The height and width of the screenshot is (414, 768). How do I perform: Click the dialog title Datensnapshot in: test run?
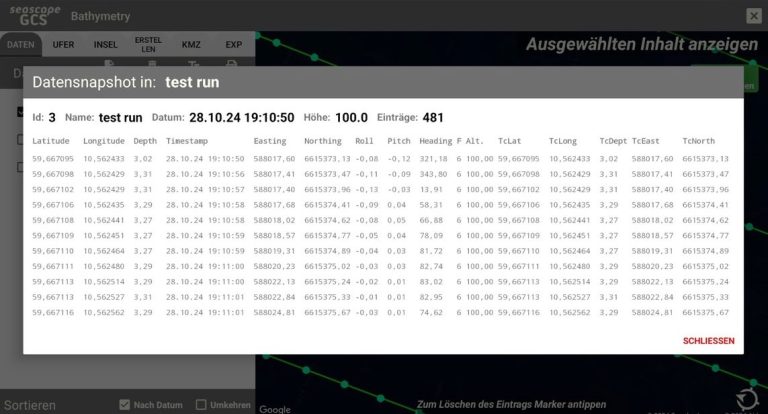(126, 82)
